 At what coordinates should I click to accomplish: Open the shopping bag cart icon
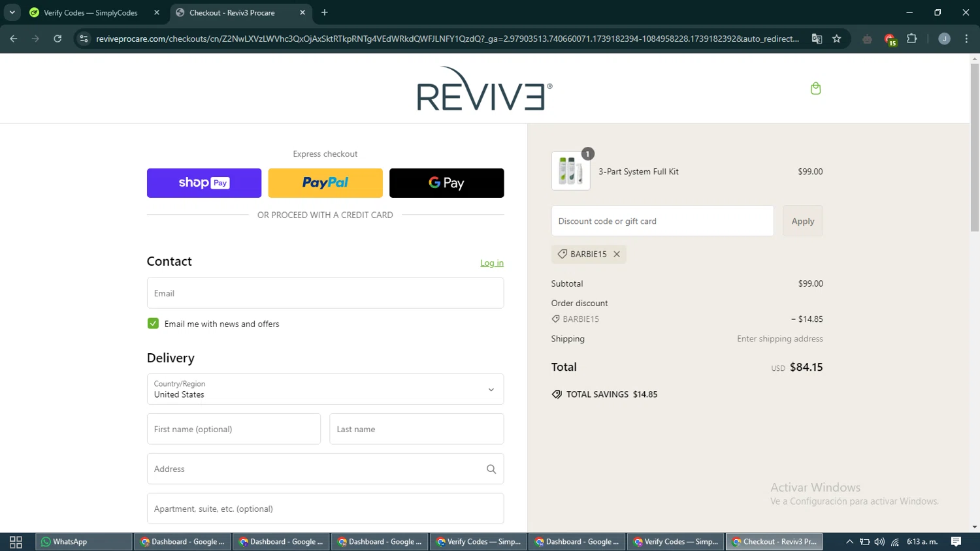pyautogui.click(x=815, y=88)
